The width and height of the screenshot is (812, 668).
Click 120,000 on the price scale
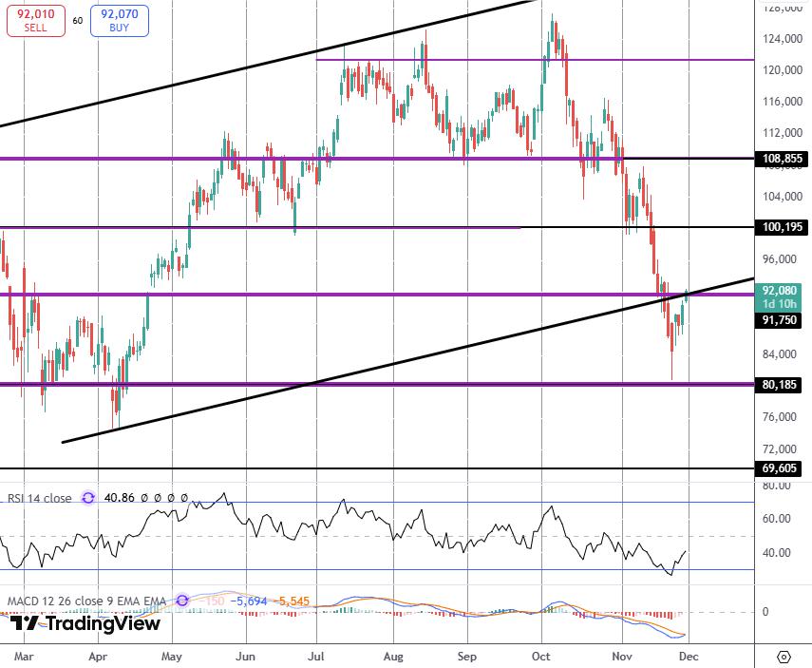pyautogui.click(x=782, y=70)
